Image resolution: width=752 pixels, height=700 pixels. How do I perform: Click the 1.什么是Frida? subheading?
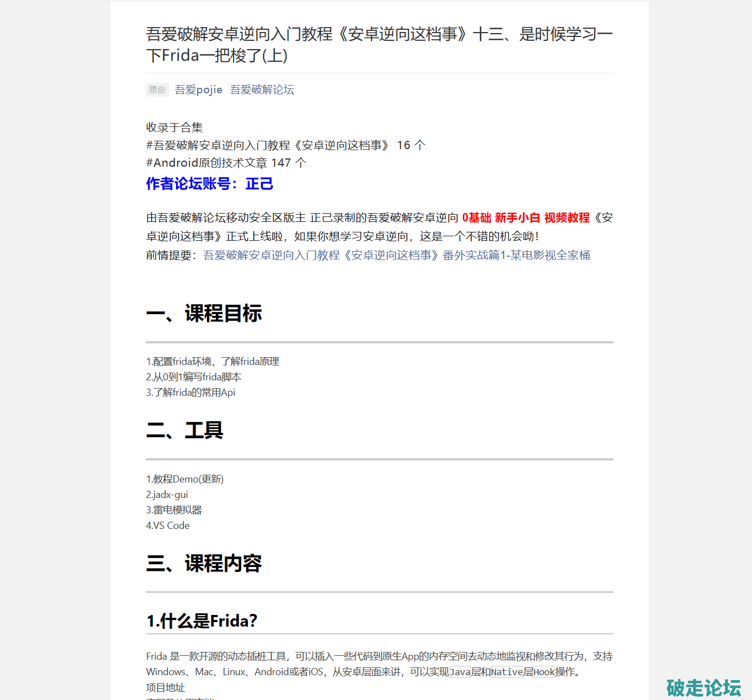202,621
